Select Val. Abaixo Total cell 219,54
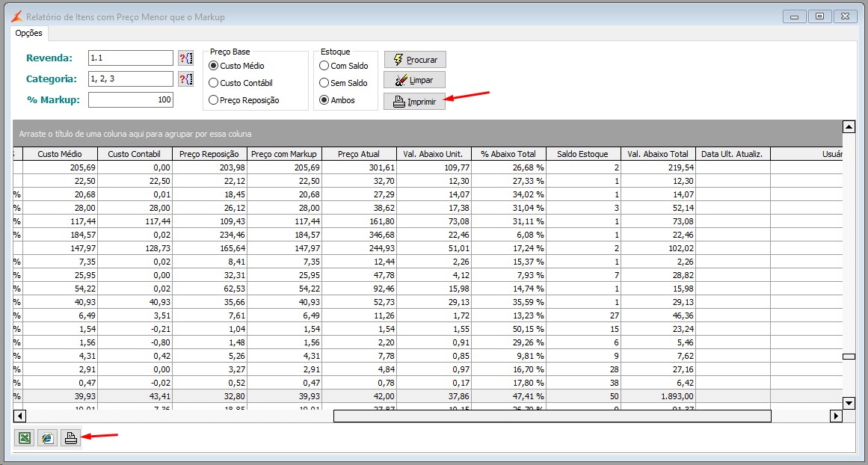 658,167
